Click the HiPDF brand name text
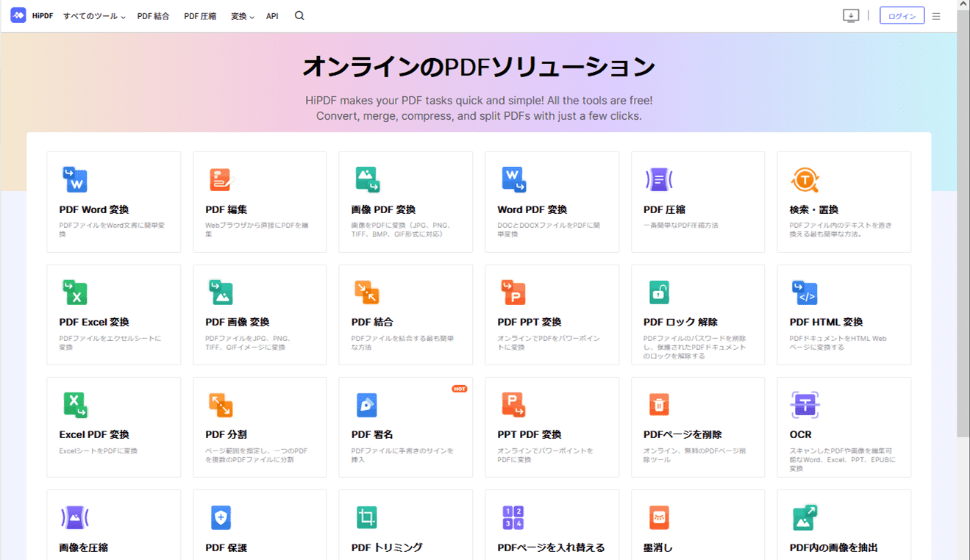Screen dimensions: 970x560 coord(42,16)
